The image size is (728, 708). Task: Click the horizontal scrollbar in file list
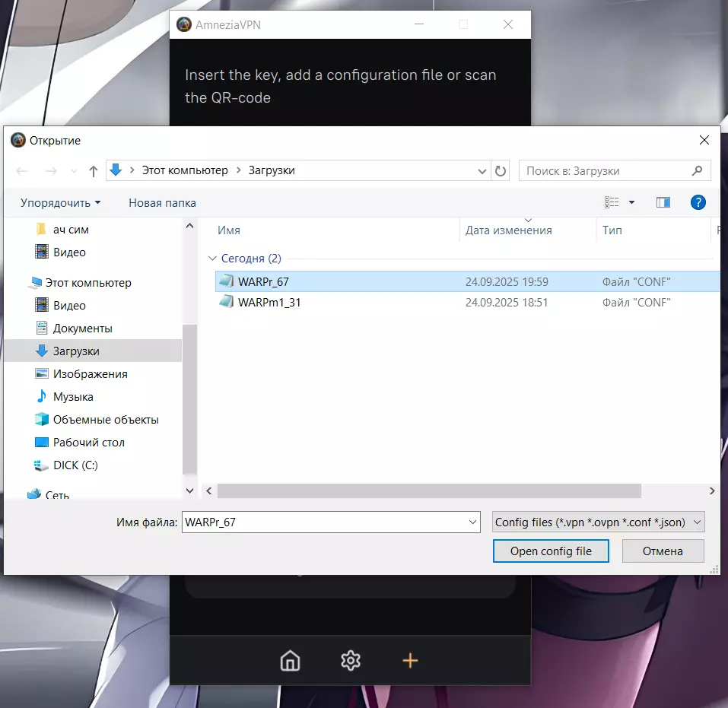tap(429, 491)
